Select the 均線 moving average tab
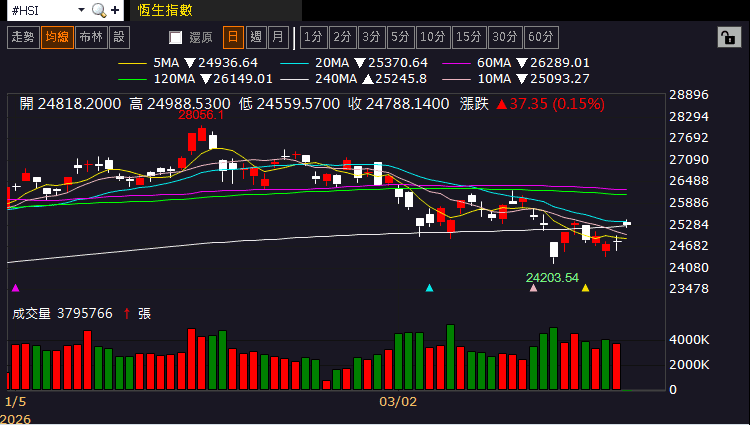Viewport: 750px width, 425px height. (56, 37)
